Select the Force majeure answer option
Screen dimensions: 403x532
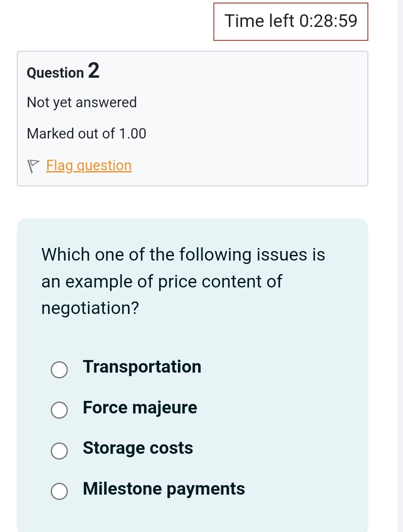pos(59,410)
